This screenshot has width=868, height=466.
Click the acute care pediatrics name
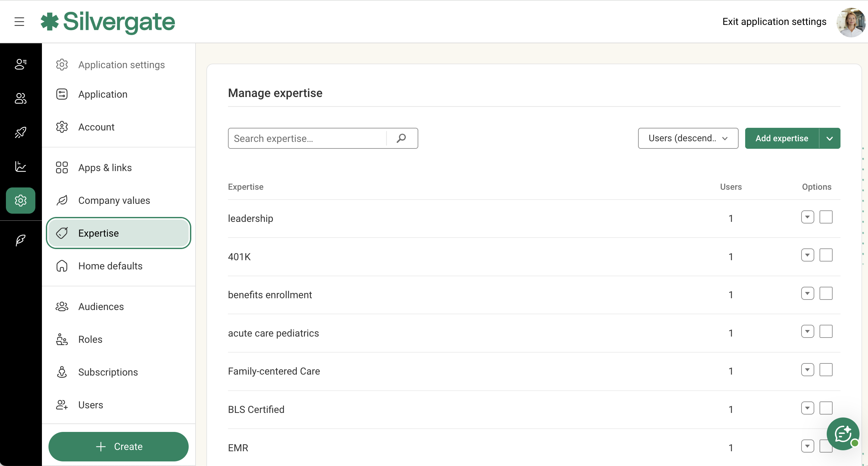pos(273,333)
